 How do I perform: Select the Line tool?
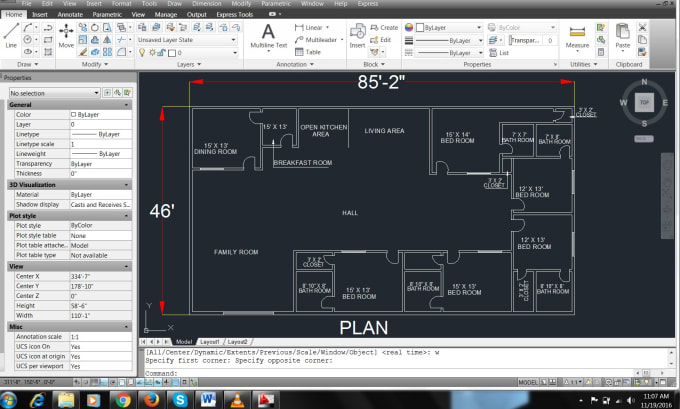coord(11,36)
